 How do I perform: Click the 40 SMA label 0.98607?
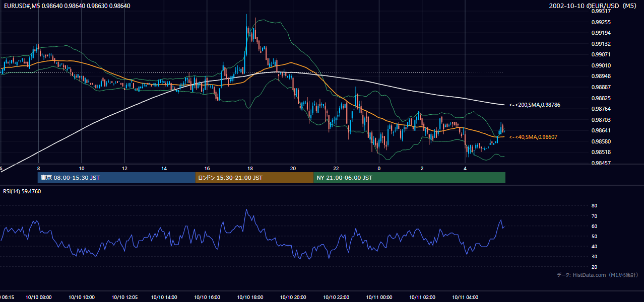click(x=533, y=137)
